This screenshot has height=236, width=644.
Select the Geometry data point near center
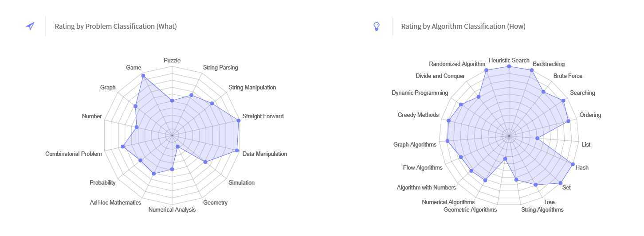pyautogui.click(x=177, y=147)
